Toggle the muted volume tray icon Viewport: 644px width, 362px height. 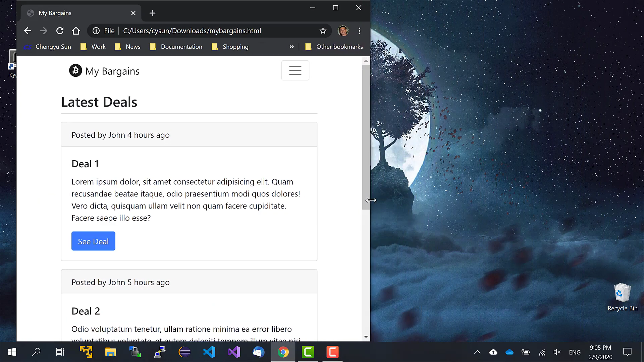point(557,352)
